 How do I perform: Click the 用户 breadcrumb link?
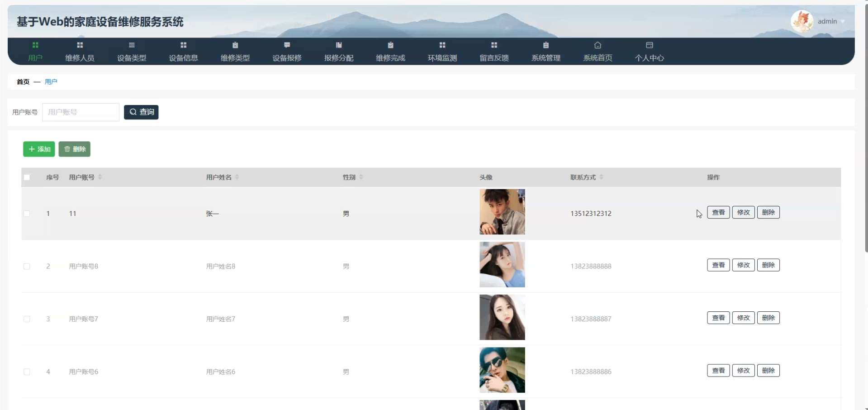(51, 82)
